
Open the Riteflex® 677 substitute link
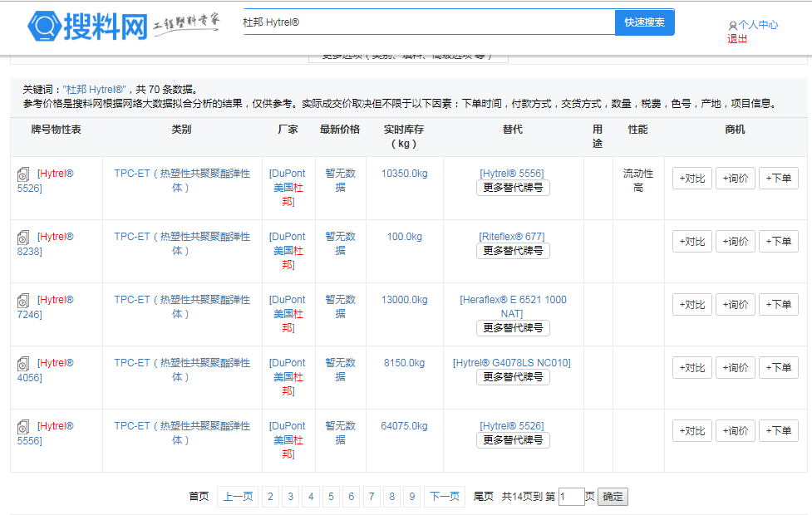click(512, 237)
